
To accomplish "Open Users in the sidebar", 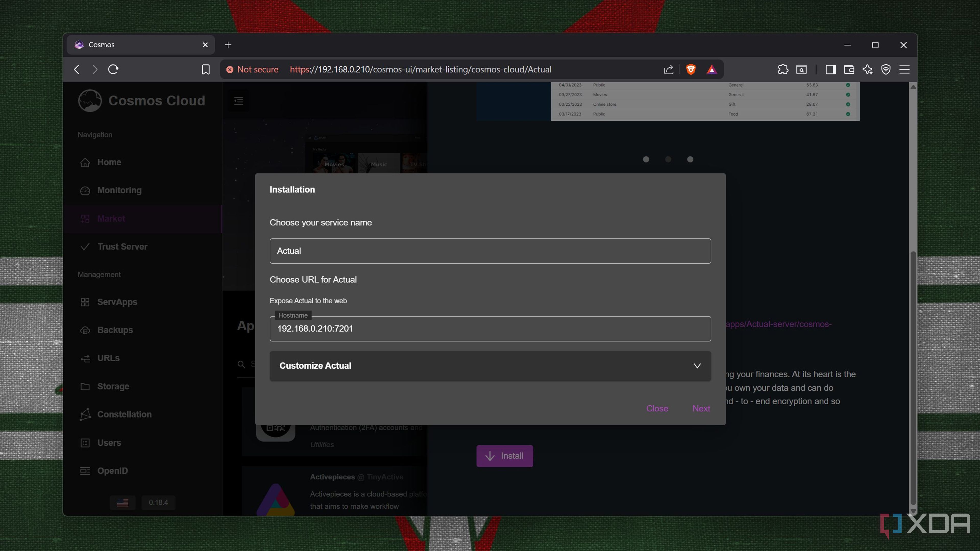I will [x=143, y=443].
